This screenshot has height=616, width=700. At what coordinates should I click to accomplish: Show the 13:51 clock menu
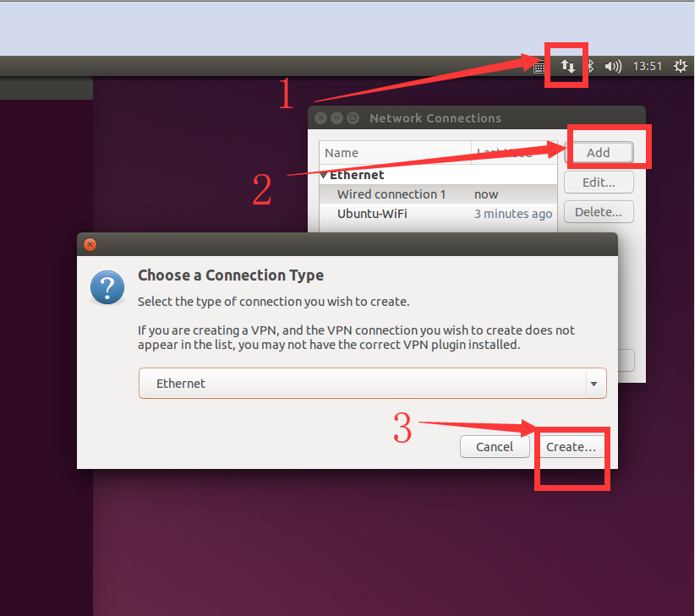[647, 67]
